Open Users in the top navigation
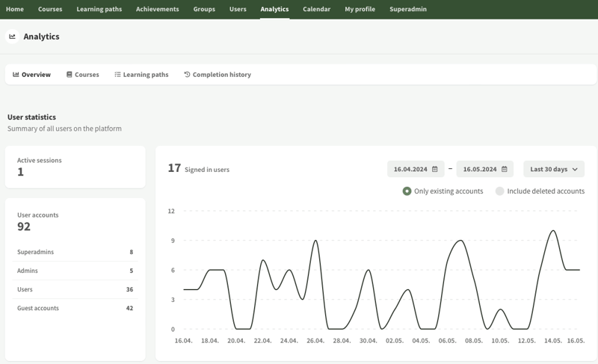Viewport: 598px width, 364px height. (238, 9)
